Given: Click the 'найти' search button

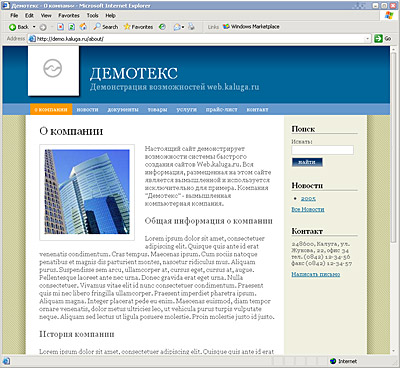Looking at the screenshot, I should pos(307,162).
